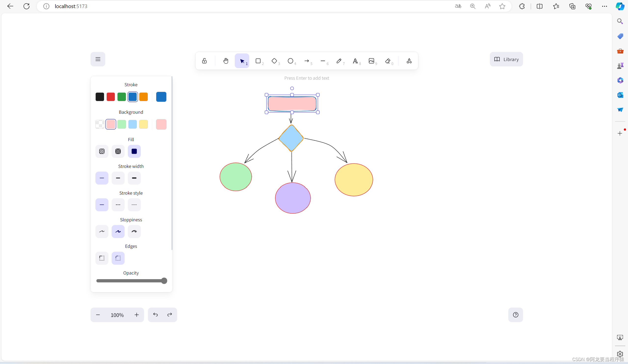Open custom stroke color picker
Screen dimensions: 628x364
[x=161, y=97]
